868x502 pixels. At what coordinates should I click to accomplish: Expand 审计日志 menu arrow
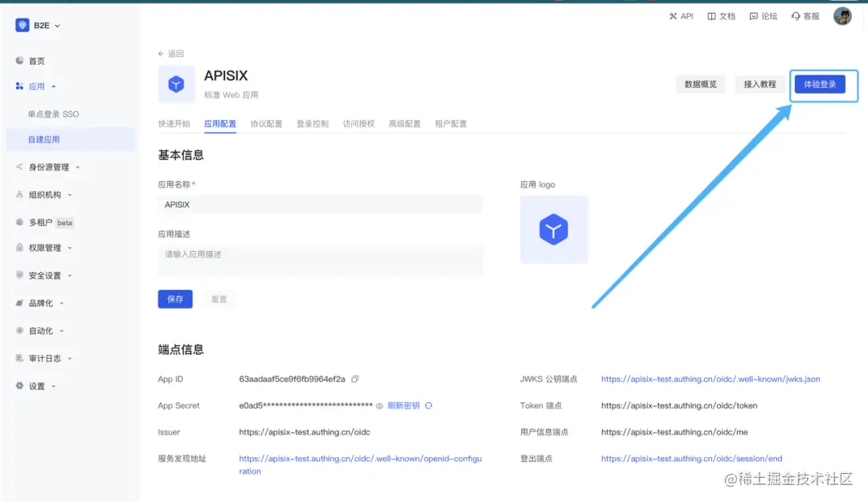(x=70, y=359)
